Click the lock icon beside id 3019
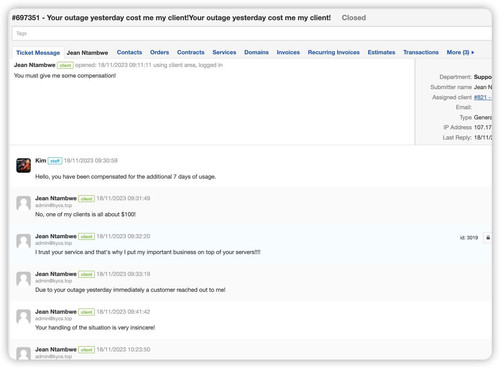The width and height of the screenshot is (500, 368). pos(488,238)
